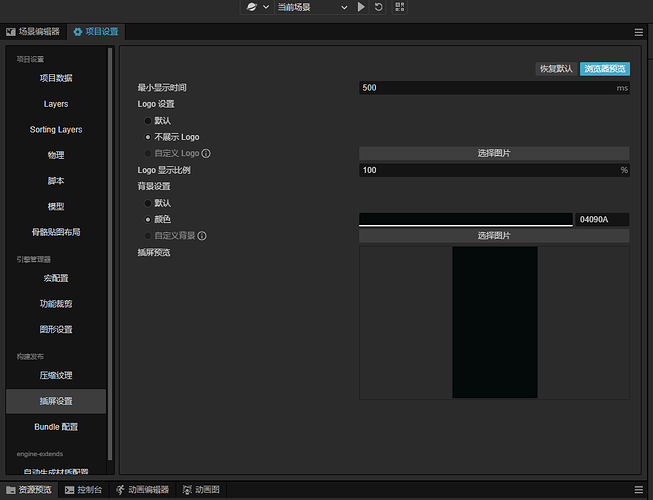
Task: Select 压缩纹理 in the sidebar
Action: tap(56, 376)
